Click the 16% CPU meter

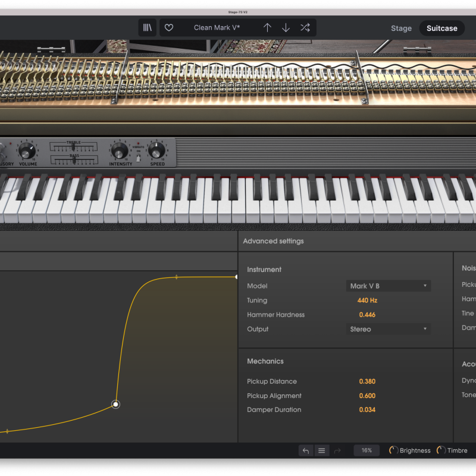(x=367, y=450)
